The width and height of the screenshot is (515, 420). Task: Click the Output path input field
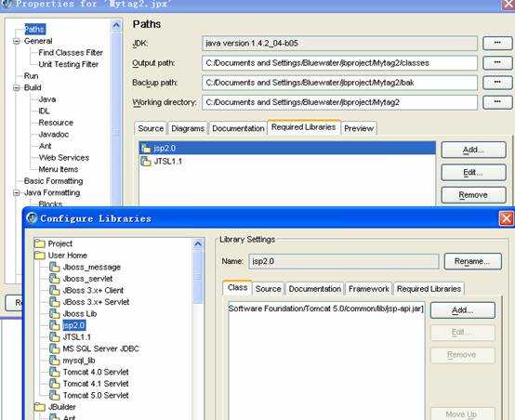click(x=339, y=63)
